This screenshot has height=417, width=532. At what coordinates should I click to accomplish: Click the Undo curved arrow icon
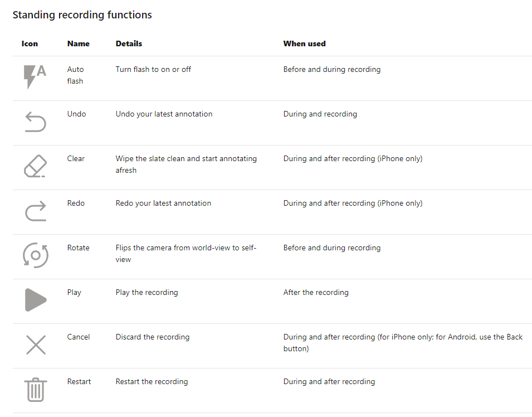pyautogui.click(x=36, y=122)
